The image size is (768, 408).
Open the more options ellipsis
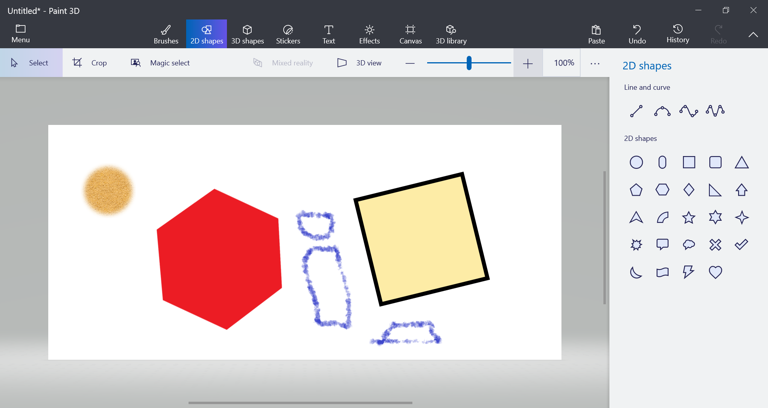click(x=595, y=63)
